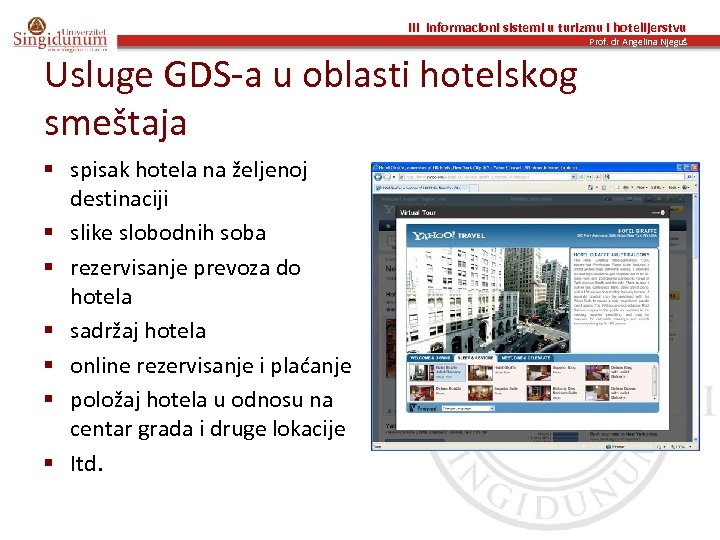This screenshot has width=720, height=540.
Task: Click the header text 'Prof. dr Angelina Njeguš'
Action: click(x=638, y=42)
